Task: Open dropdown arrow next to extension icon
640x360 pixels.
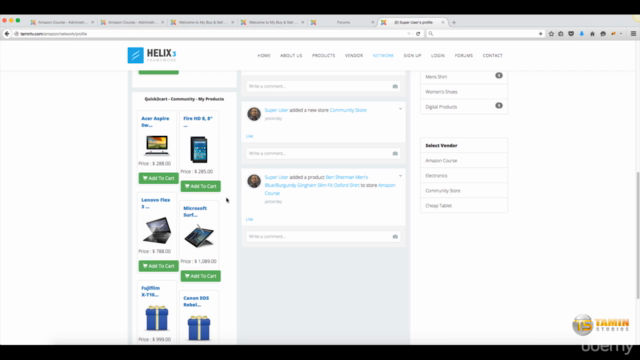Action: 621,34
